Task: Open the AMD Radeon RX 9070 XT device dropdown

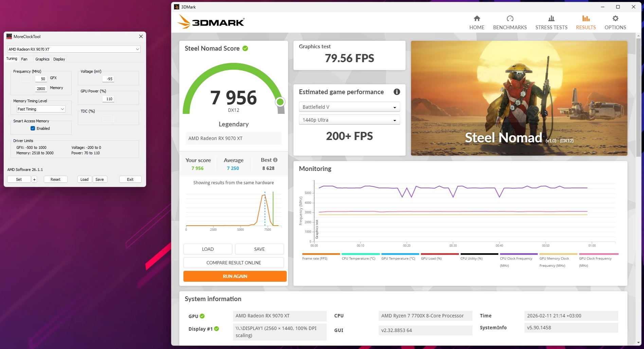Action: click(74, 49)
